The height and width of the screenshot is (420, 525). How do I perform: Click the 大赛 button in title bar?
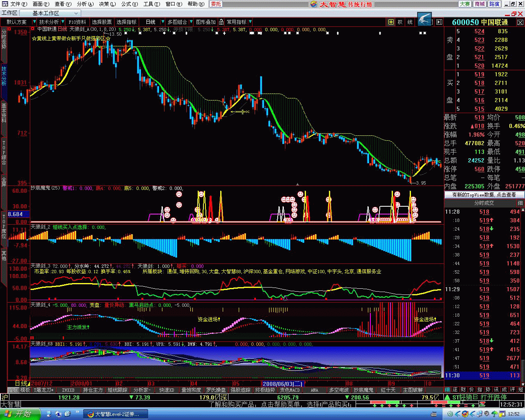pos(465,4)
